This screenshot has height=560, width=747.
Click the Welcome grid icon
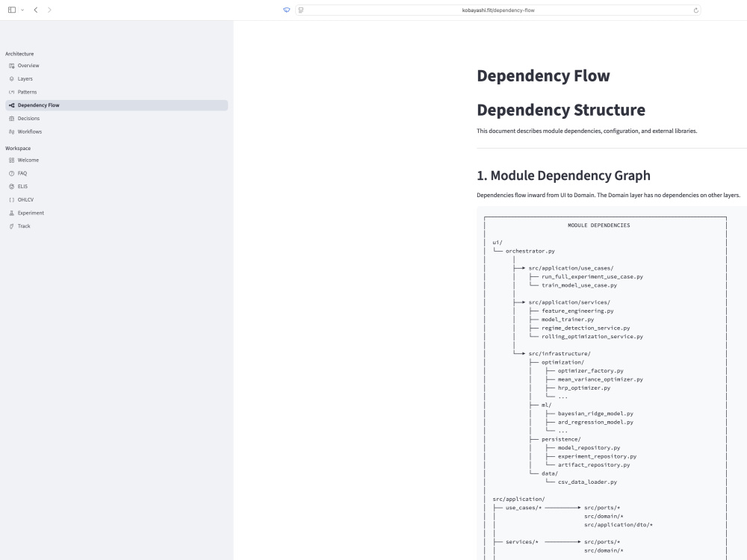11,161
